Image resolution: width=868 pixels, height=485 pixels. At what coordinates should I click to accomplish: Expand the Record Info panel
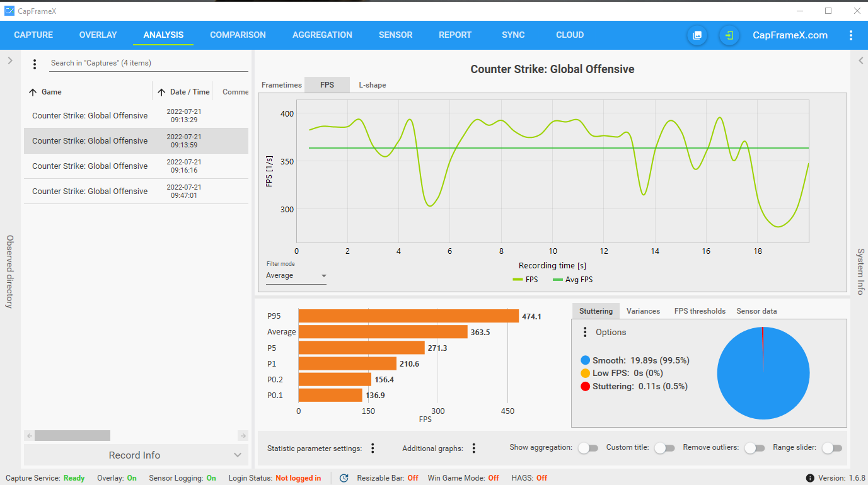[135, 455]
